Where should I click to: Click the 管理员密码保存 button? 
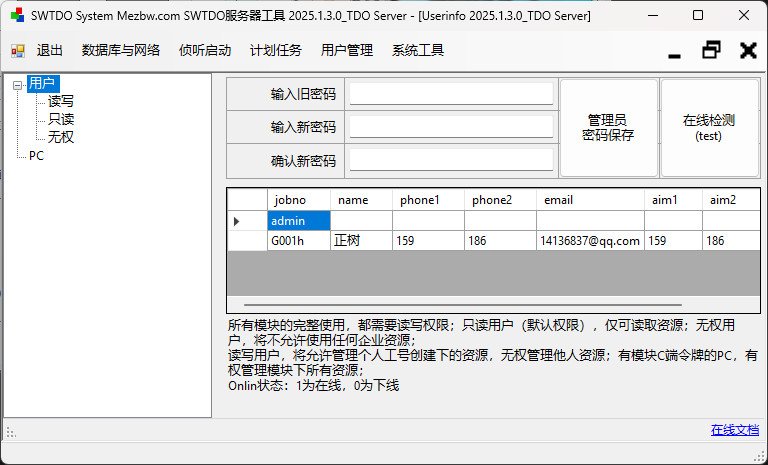click(x=608, y=128)
